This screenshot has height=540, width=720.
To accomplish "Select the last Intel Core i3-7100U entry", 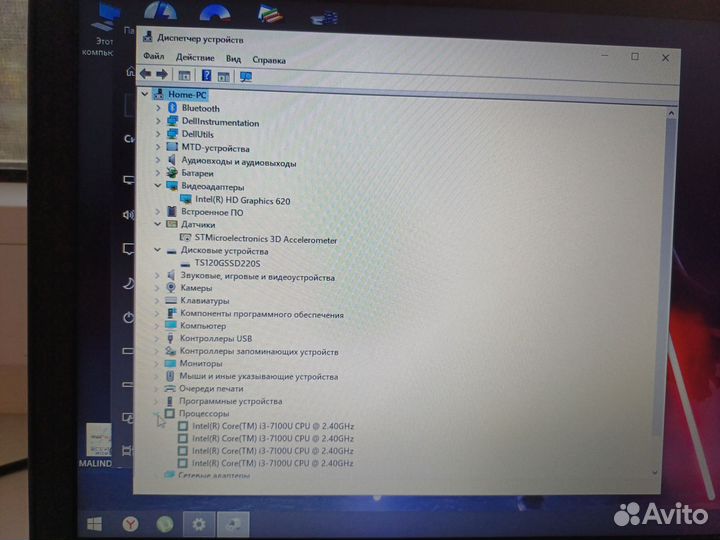I will (x=273, y=463).
